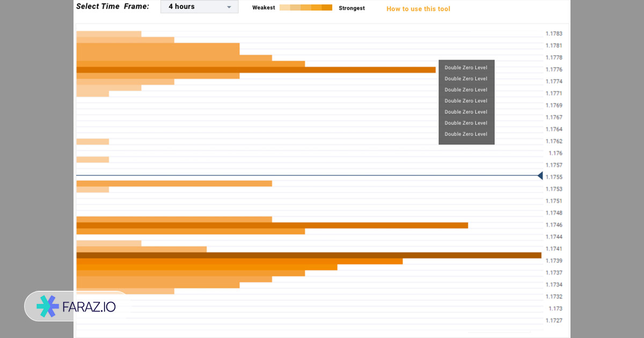Select the first Double Zero Level tooltip entry
Viewport: 644px width, 338px height.
(466, 68)
